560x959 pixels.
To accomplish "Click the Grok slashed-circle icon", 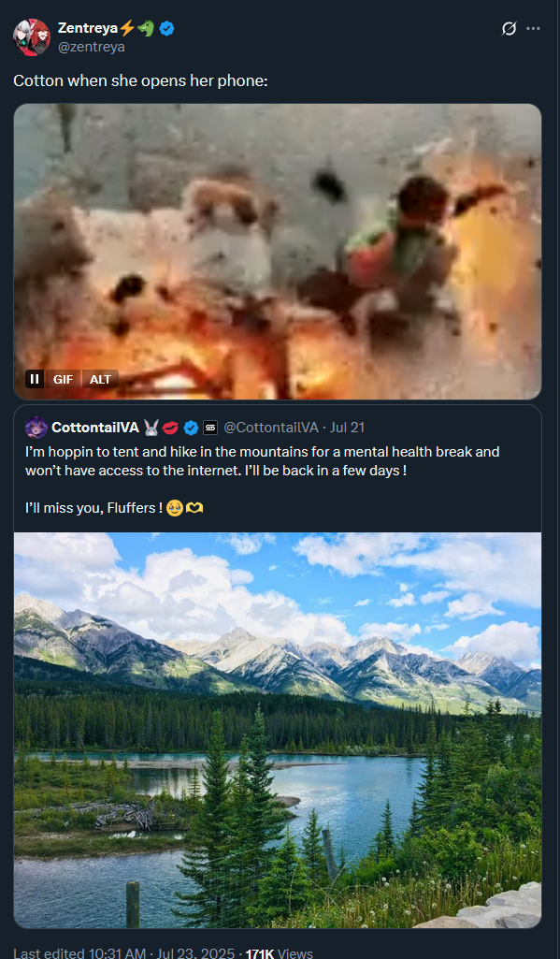I will [509, 29].
